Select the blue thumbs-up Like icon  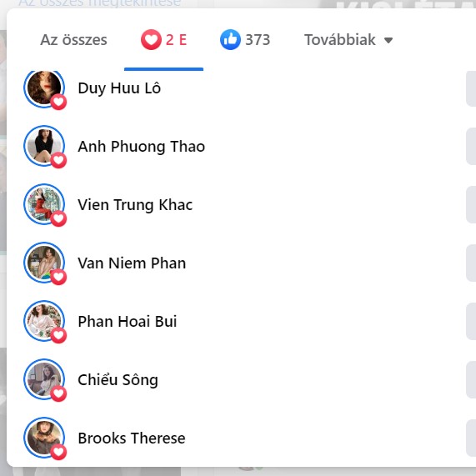pos(230,40)
